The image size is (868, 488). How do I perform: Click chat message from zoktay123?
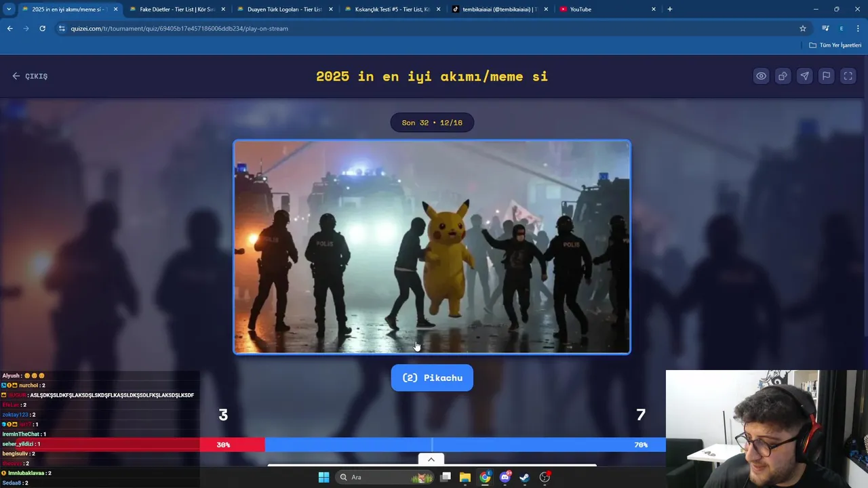(19, 415)
